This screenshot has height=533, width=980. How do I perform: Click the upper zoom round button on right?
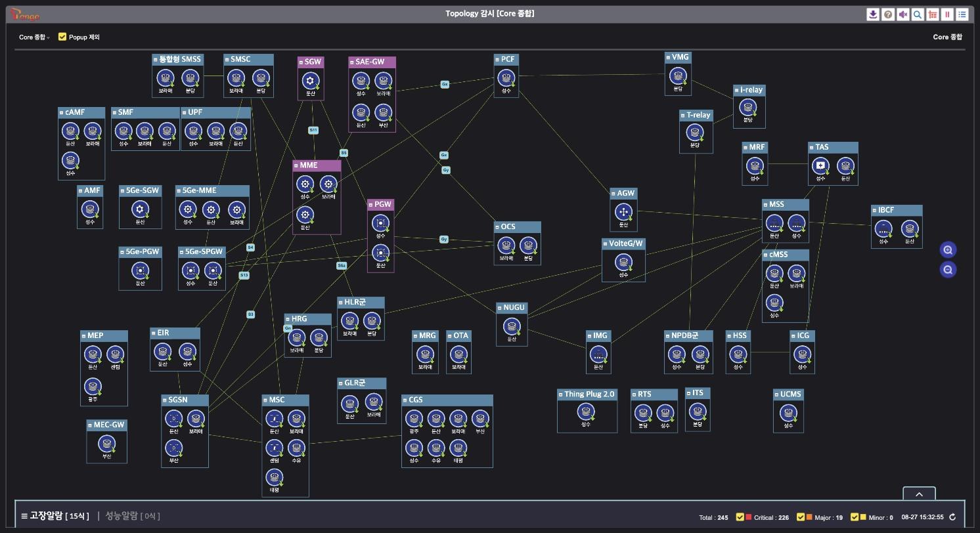point(948,249)
